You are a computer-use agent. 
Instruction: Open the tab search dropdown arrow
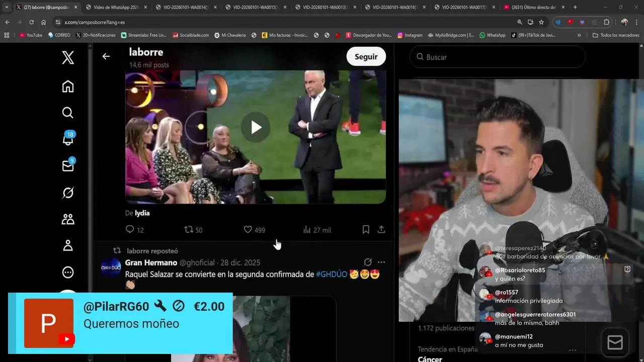point(7,7)
